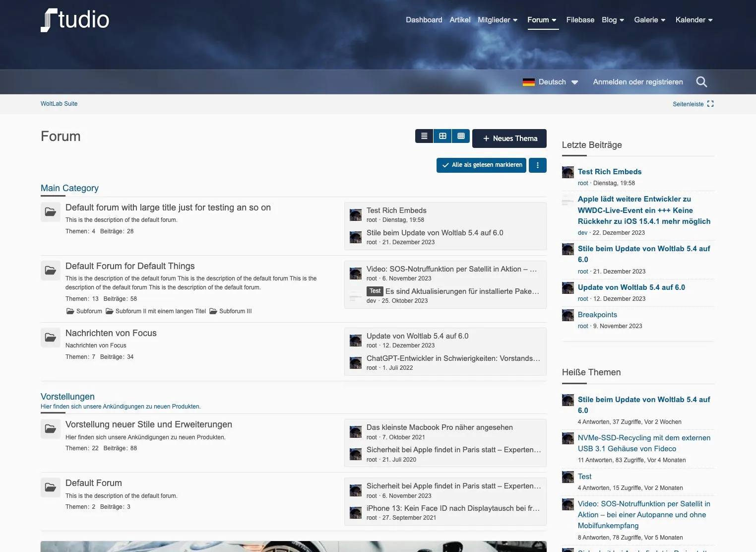Open the search magnifier icon
The height and width of the screenshot is (552, 756).
[x=701, y=82]
